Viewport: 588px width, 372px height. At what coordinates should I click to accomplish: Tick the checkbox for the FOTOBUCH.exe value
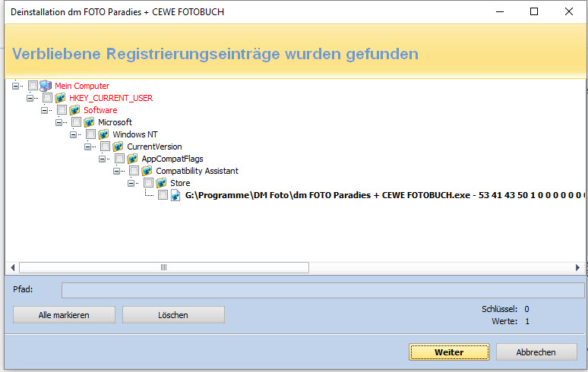pos(163,195)
